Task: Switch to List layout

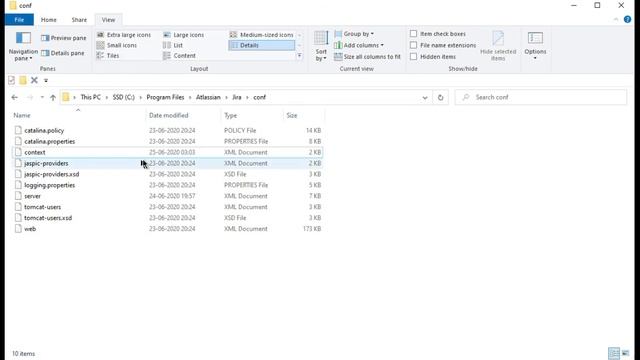Action: coord(173,45)
